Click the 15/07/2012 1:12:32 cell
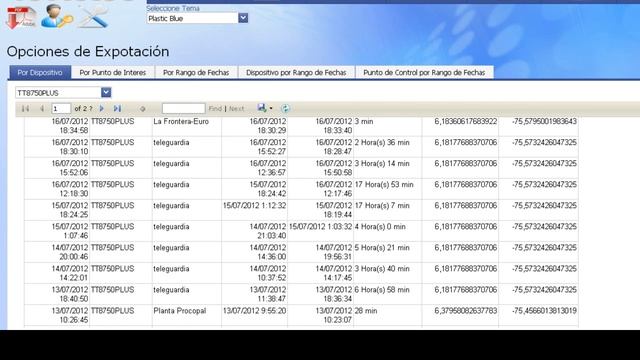The image size is (640, 360). click(255, 210)
